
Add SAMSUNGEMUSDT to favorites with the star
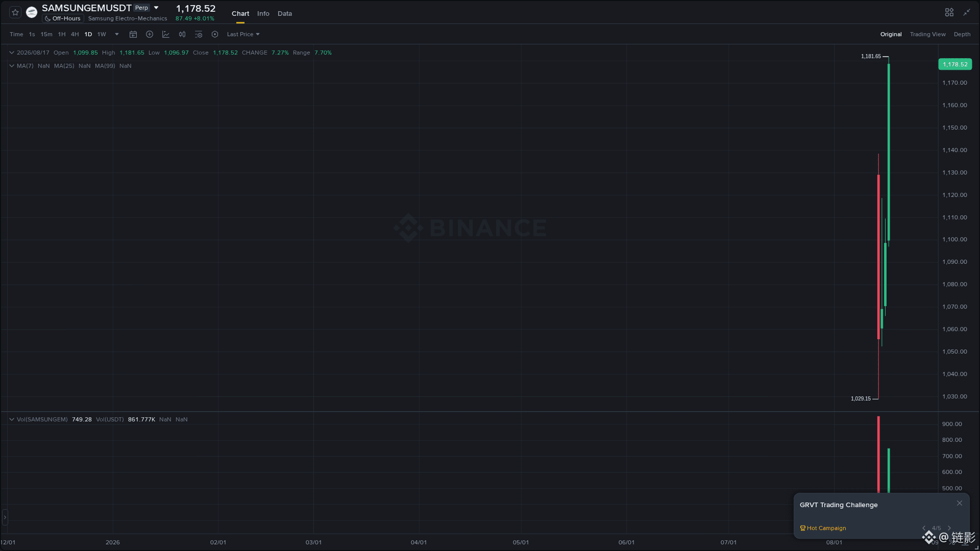coord(15,12)
